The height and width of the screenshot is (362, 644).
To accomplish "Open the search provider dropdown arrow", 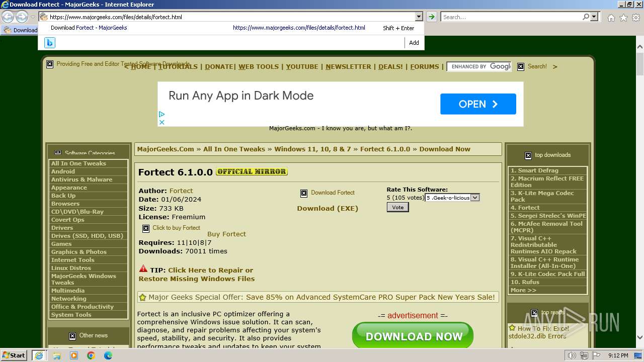I will click(594, 17).
